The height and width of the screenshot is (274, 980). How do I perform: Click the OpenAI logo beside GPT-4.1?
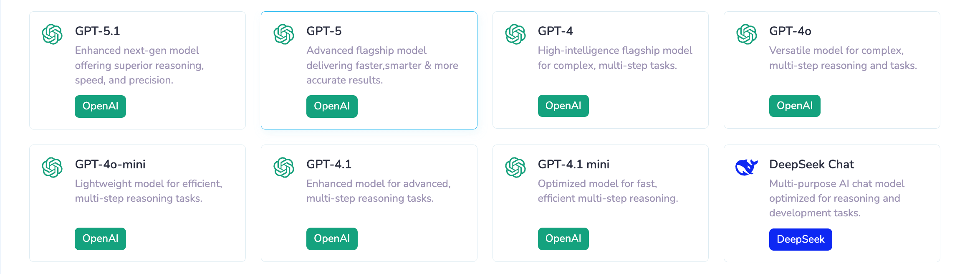pyautogui.click(x=284, y=167)
